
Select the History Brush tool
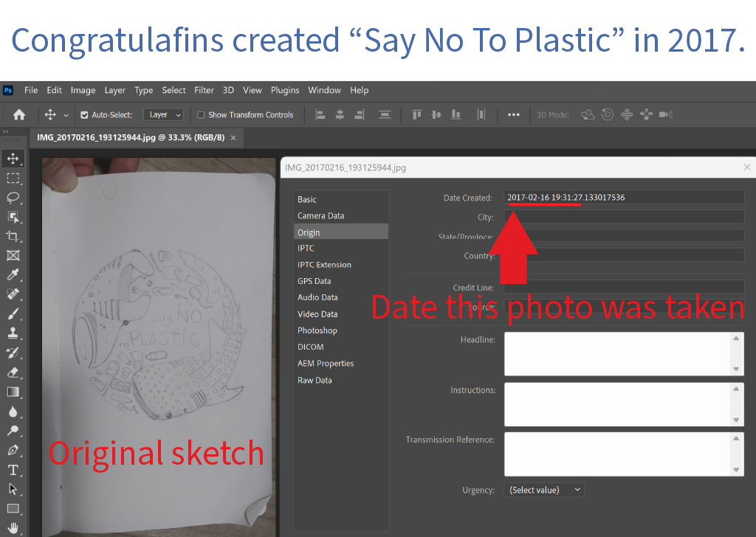[x=13, y=353]
